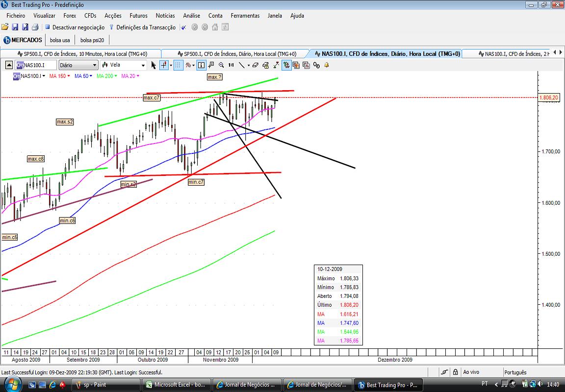The height and width of the screenshot is (392, 565).
Task: Open the Notícias menu
Action: point(165,16)
